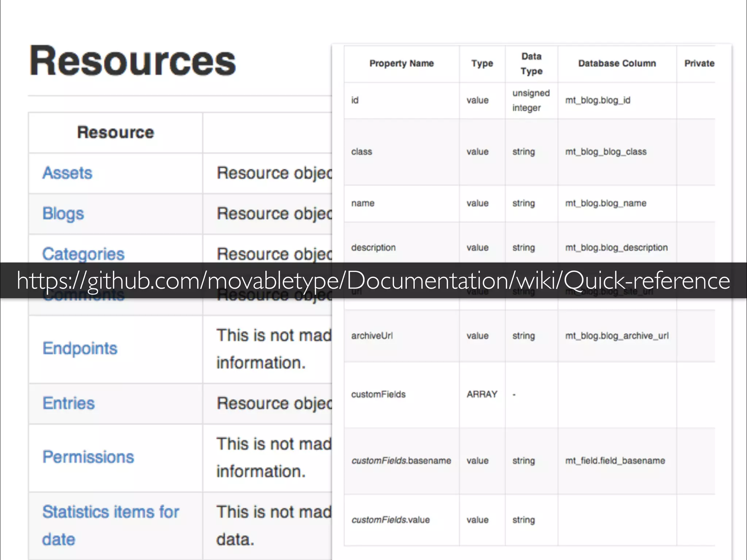Click the Property Name column header
Viewport: 747px width, 560px height.
pyautogui.click(x=402, y=63)
